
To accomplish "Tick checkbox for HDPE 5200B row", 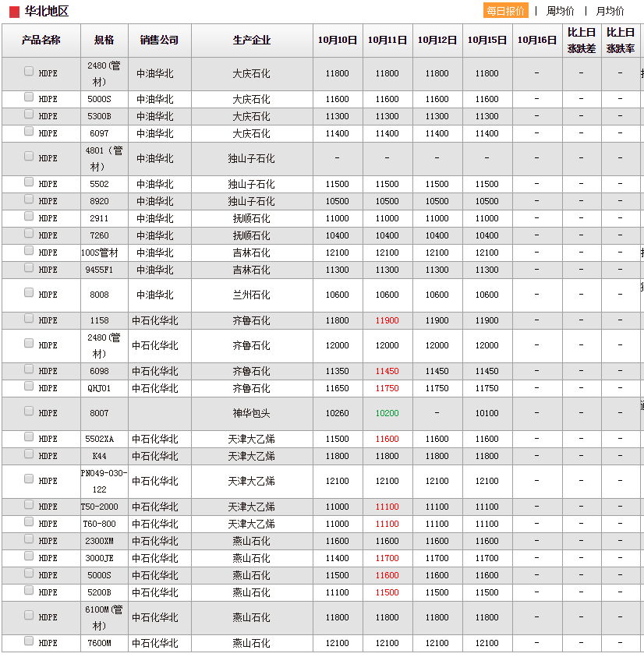I will click(29, 591).
